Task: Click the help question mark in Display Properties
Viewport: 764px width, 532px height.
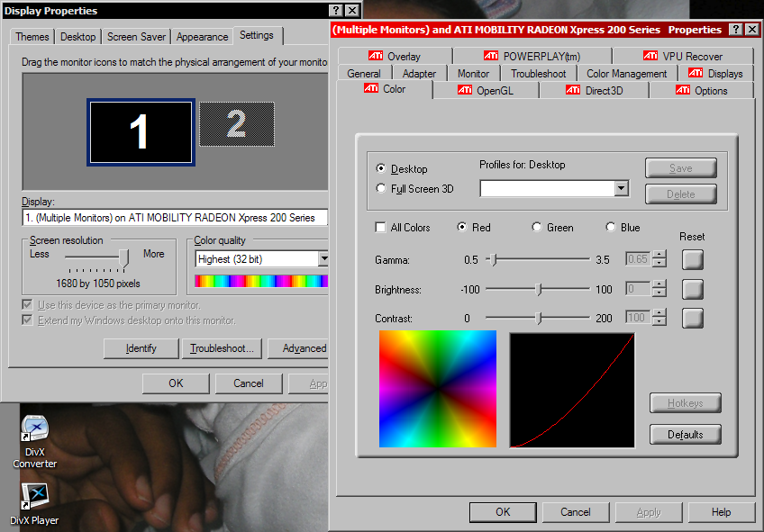Action: (335, 11)
